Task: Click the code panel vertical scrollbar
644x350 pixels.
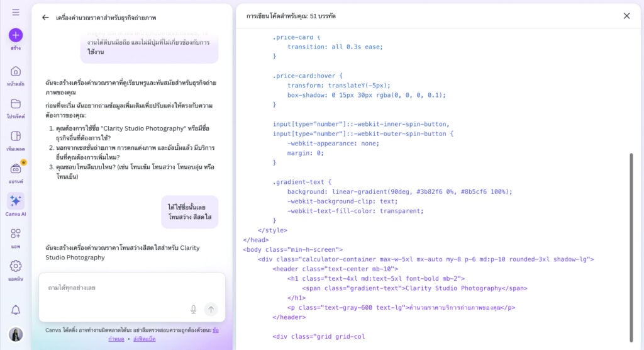Action: coord(631,247)
